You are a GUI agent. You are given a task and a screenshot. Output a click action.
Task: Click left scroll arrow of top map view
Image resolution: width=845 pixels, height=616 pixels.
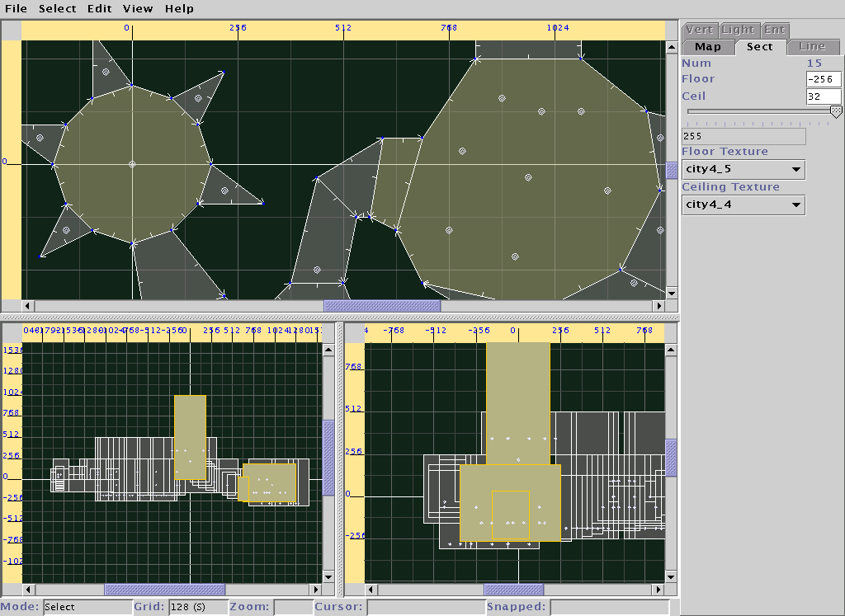coord(27,306)
